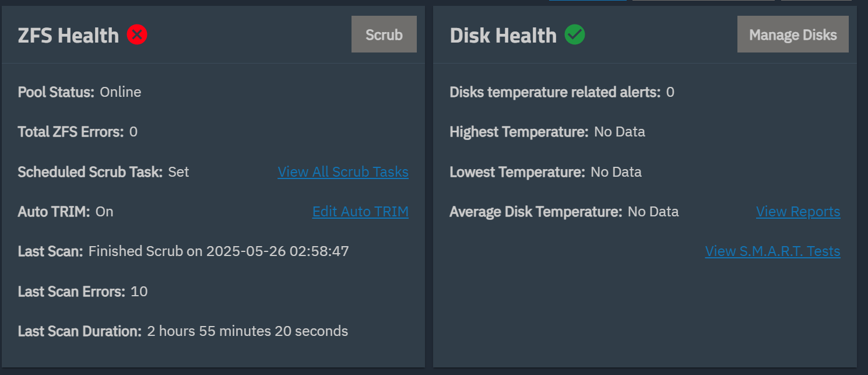
Task: Click the Disks temperature related alerts label
Action: 555,92
